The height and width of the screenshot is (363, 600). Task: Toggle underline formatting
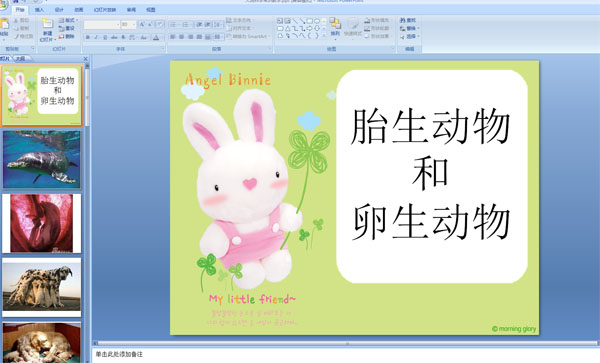[105, 37]
